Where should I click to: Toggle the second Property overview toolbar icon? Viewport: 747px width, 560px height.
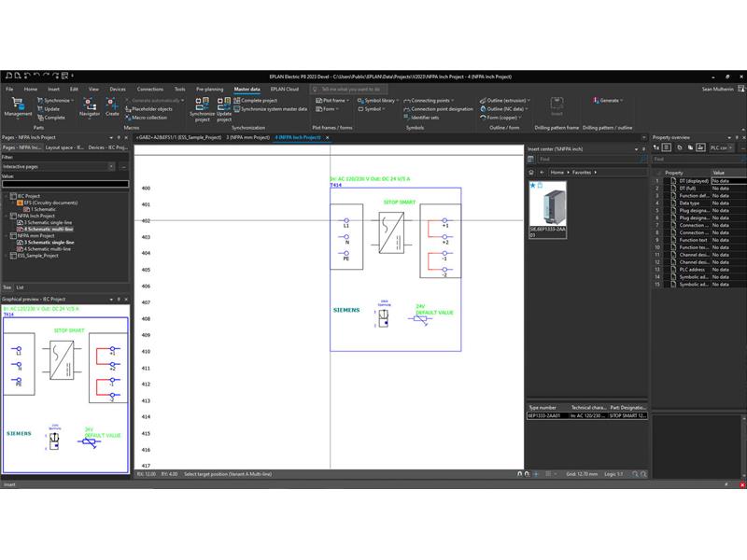pyautogui.click(x=667, y=147)
